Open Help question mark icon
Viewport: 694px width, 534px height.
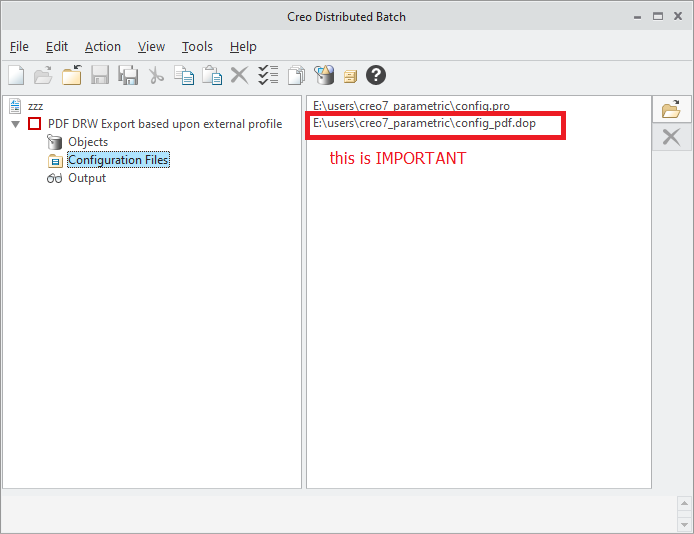click(x=376, y=75)
